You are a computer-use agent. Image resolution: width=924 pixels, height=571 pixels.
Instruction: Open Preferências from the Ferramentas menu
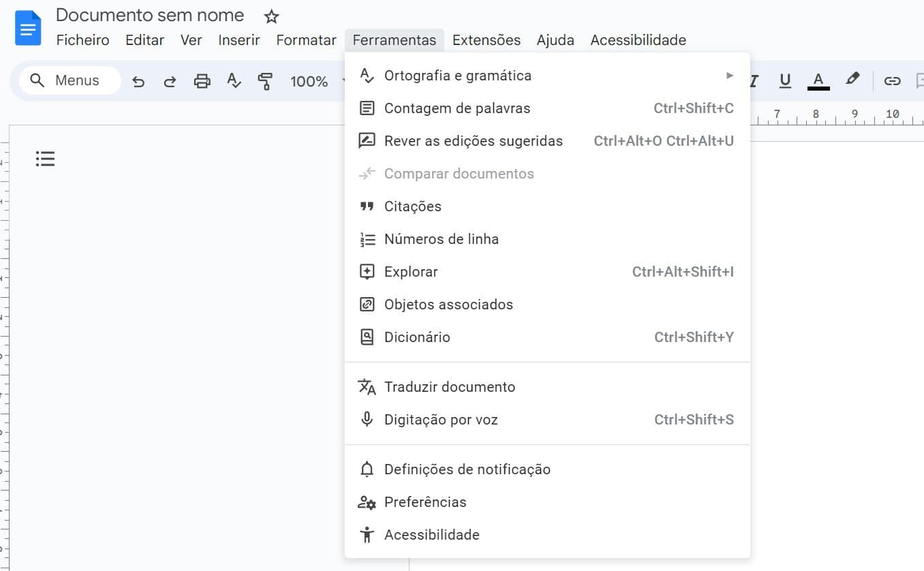pyautogui.click(x=425, y=502)
